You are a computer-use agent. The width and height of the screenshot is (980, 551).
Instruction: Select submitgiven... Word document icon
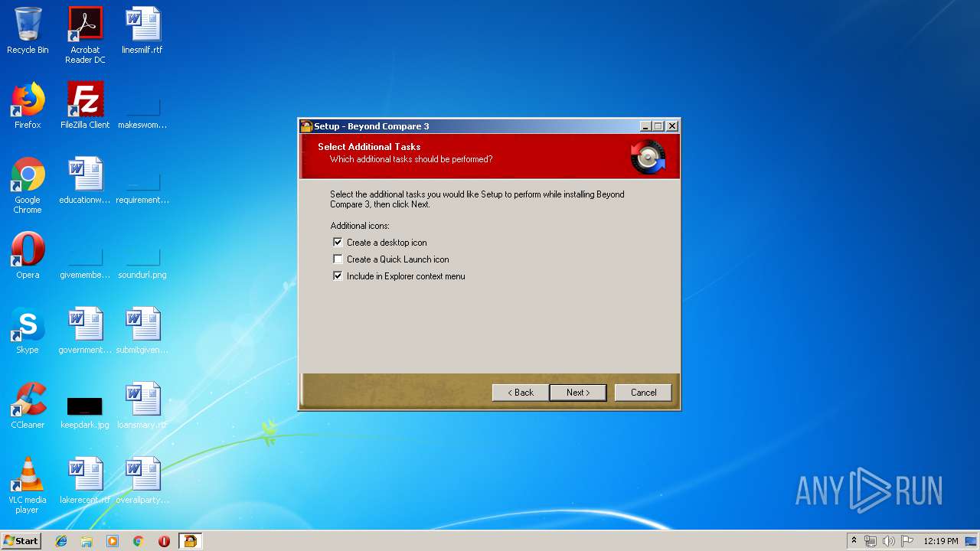(x=142, y=331)
